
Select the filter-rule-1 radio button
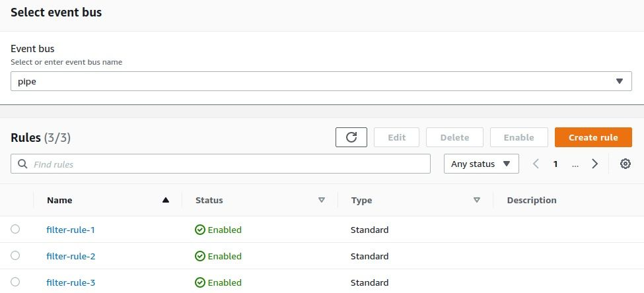point(15,229)
